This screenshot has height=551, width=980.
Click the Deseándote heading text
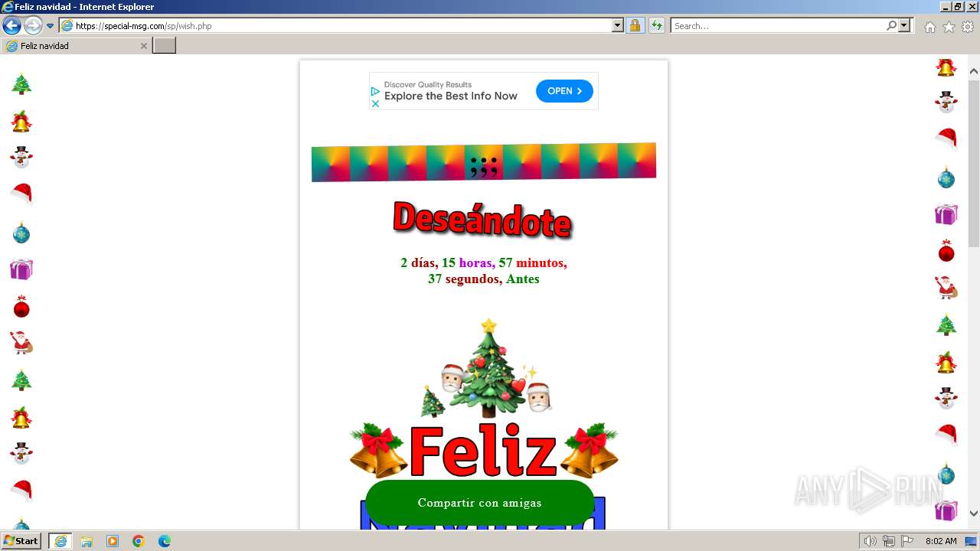pyautogui.click(x=482, y=220)
